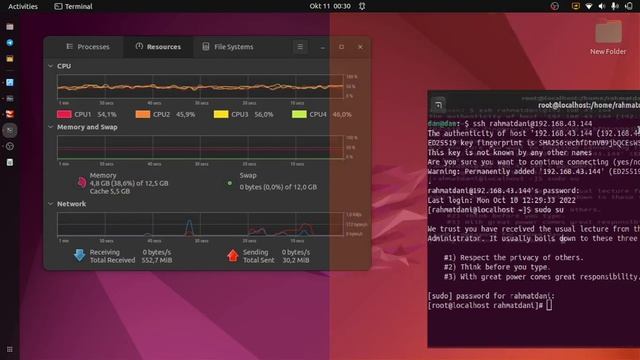This screenshot has height=360, width=640.
Task: Click the Terminal title 'root@localhost:/home/rahmat'
Action: [x=589, y=105]
